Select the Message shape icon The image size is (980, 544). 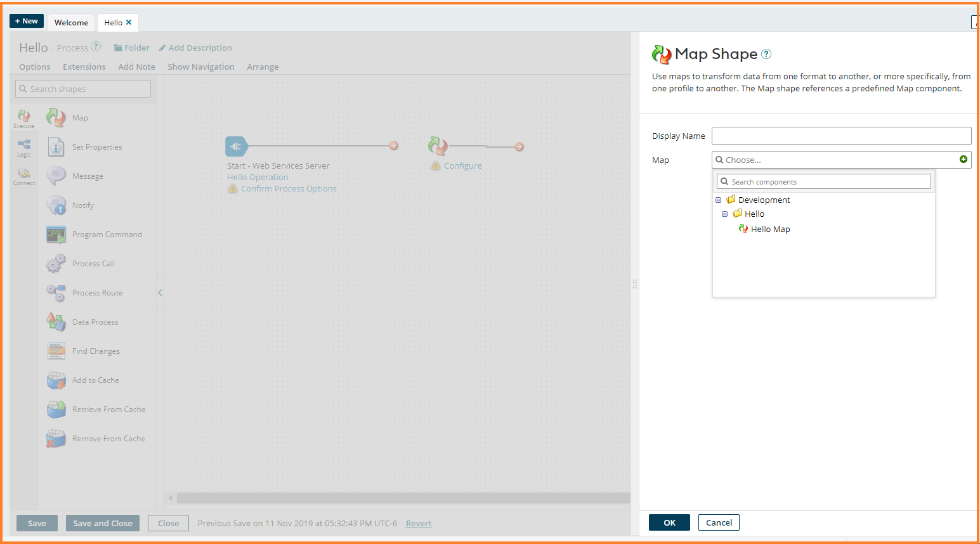point(56,176)
